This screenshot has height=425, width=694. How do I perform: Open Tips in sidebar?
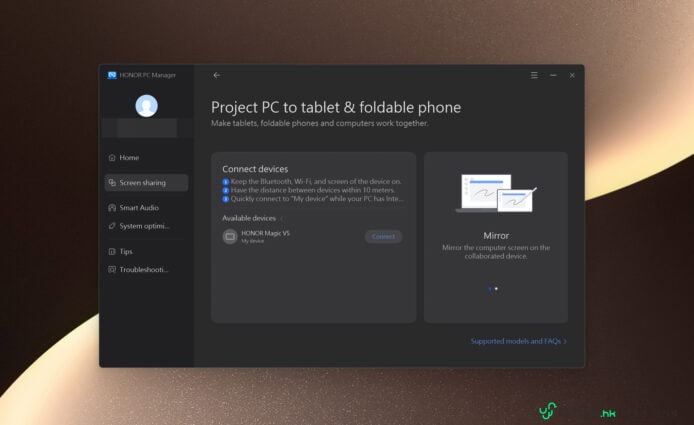coord(147,251)
